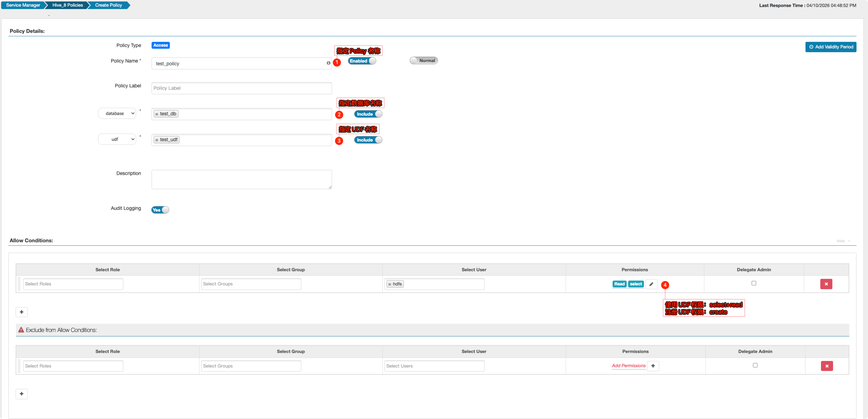This screenshot has width=868, height=419.
Task: Check Delegate Admin for hdfs row
Action: 753,283
